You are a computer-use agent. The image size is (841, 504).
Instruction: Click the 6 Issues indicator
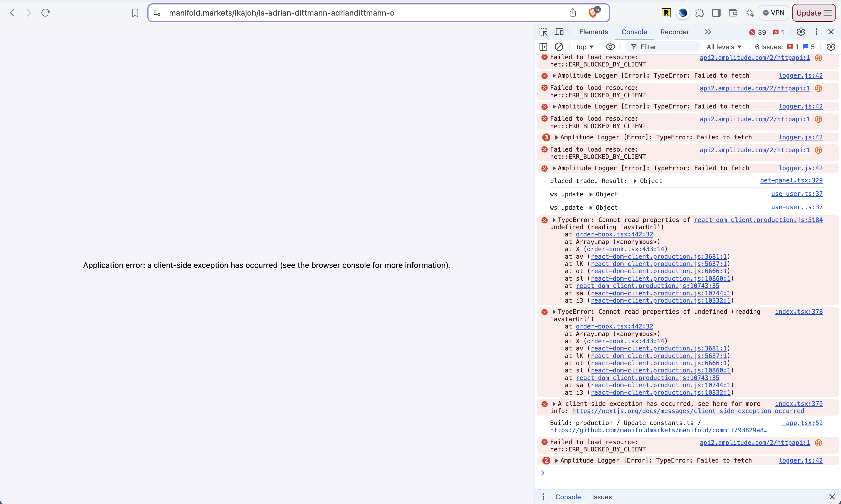(x=785, y=47)
